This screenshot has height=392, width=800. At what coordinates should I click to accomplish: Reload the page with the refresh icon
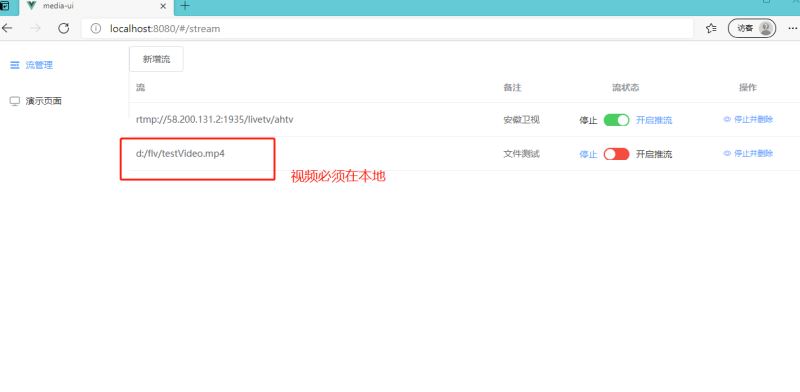tap(63, 28)
